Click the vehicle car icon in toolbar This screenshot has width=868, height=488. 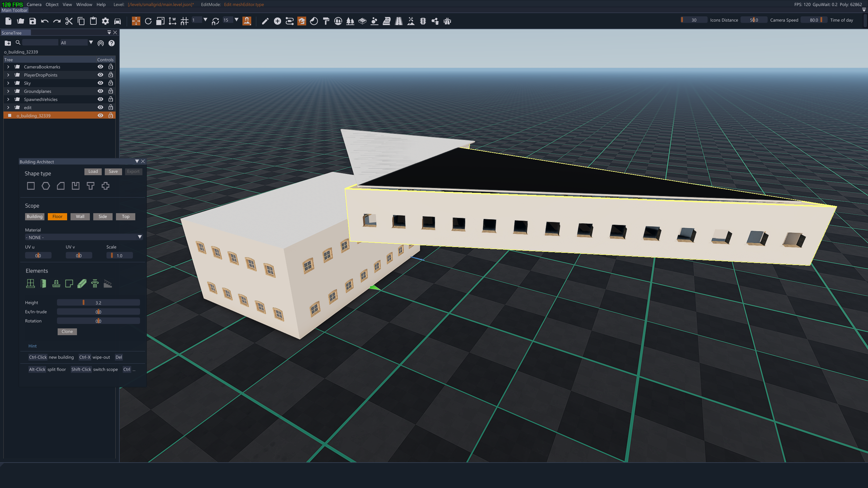point(118,21)
